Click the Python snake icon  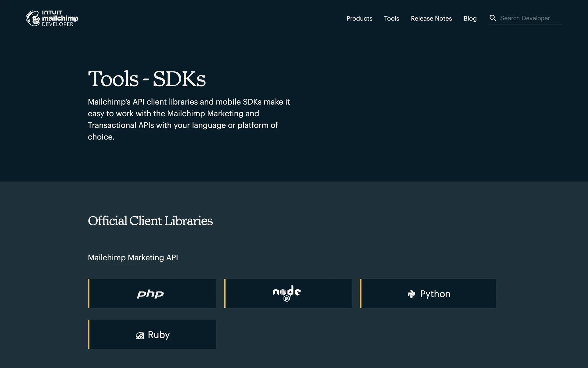coord(411,294)
